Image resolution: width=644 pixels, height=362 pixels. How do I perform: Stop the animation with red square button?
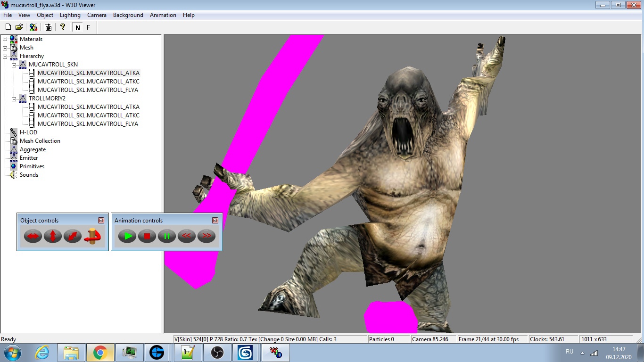(x=147, y=236)
